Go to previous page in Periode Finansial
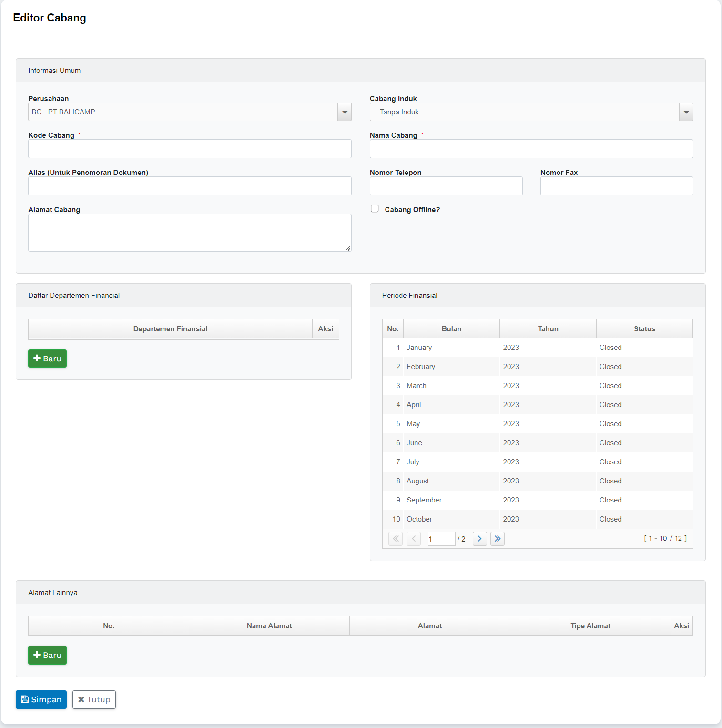The height and width of the screenshot is (728, 722). [414, 539]
